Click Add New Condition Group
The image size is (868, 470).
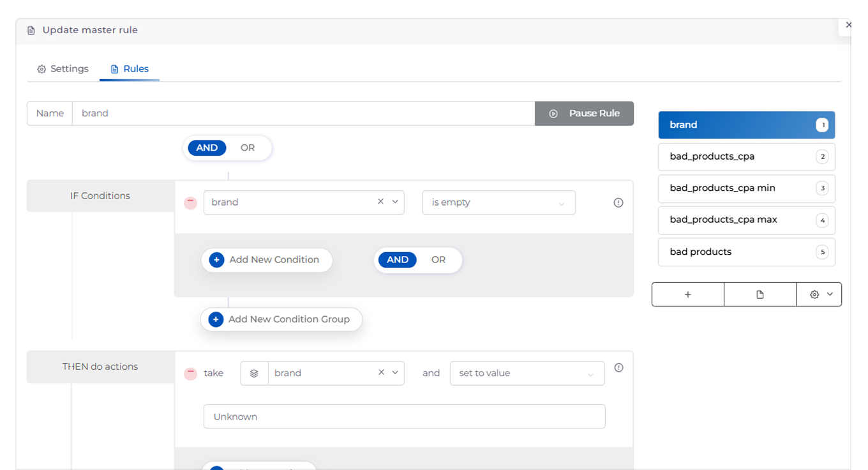281,319
